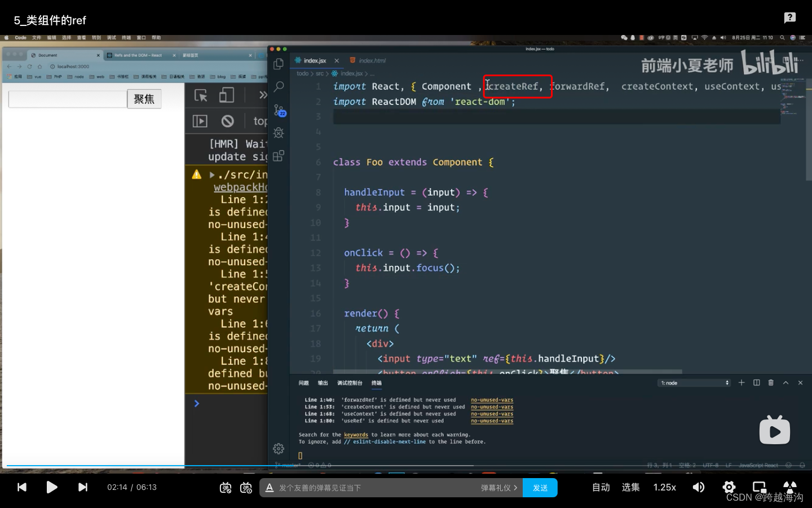Open the player settings gear

(x=729, y=487)
